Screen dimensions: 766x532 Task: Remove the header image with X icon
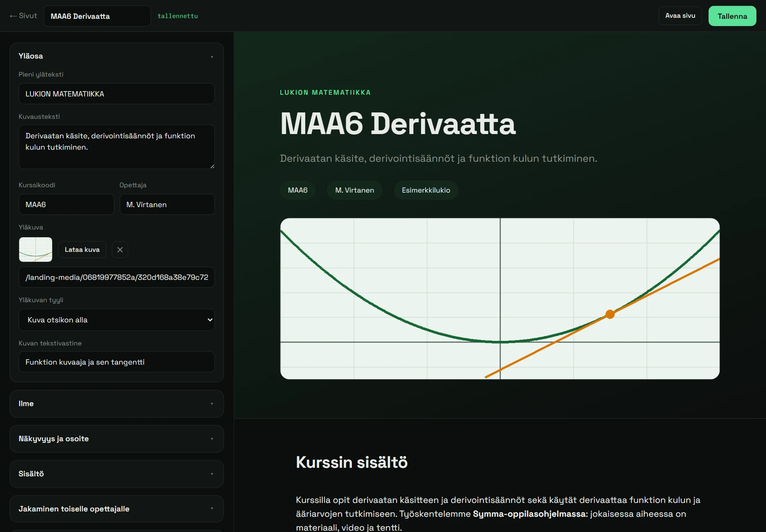pyautogui.click(x=120, y=249)
